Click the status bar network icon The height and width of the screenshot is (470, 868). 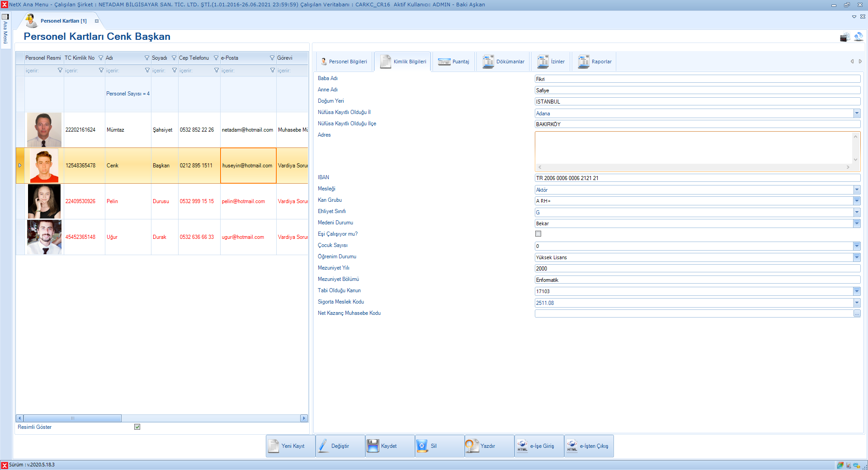click(x=856, y=465)
